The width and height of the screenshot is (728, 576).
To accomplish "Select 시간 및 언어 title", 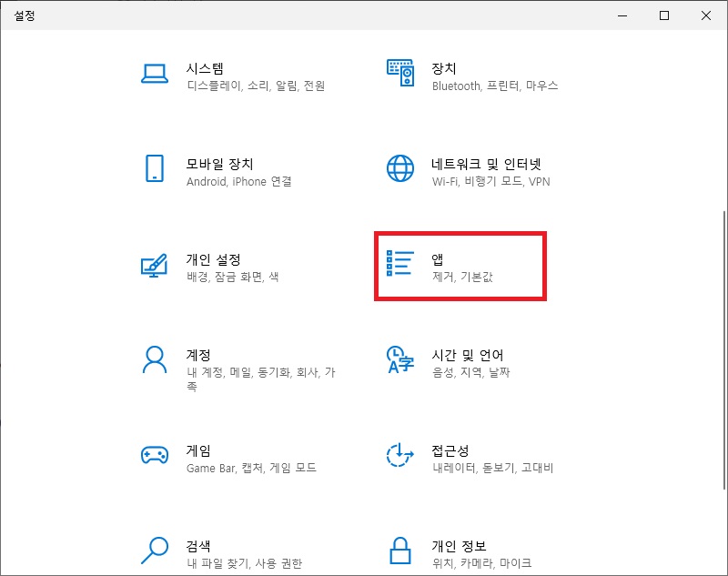I will 468,355.
